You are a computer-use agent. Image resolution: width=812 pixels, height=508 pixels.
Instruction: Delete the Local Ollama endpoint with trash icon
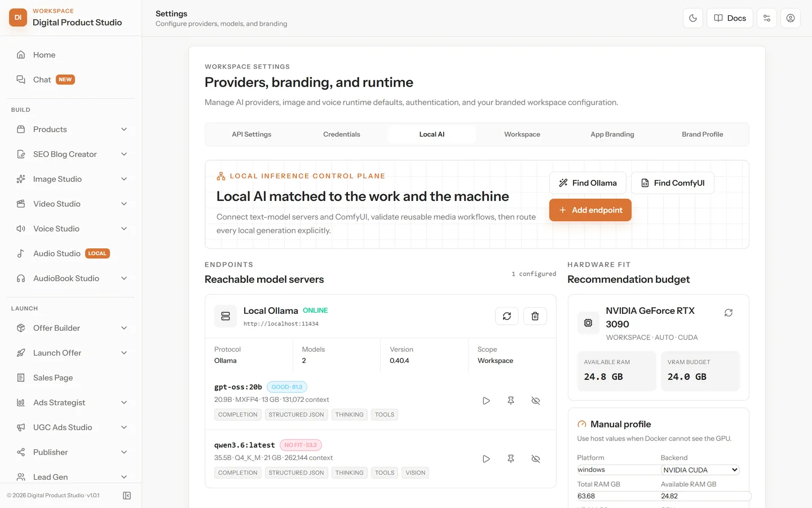coord(535,316)
